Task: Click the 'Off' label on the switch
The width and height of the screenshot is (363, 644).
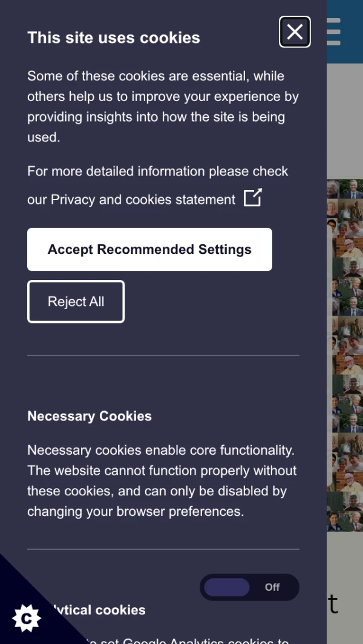Action: tap(272, 587)
